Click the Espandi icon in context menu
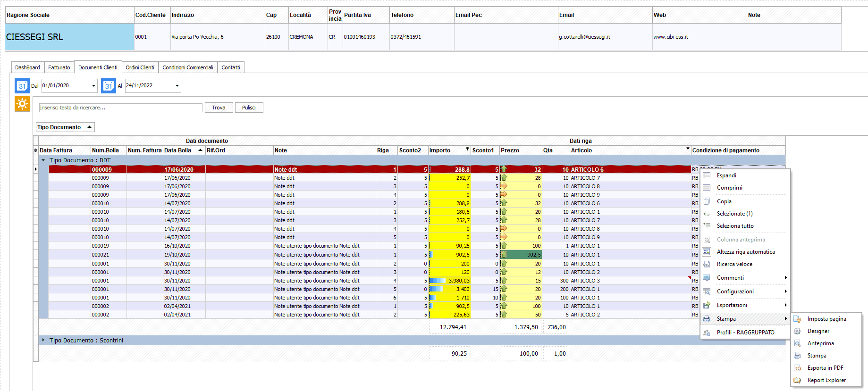The image size is (868, 391). pyautogui.click(x=707, y=175)
